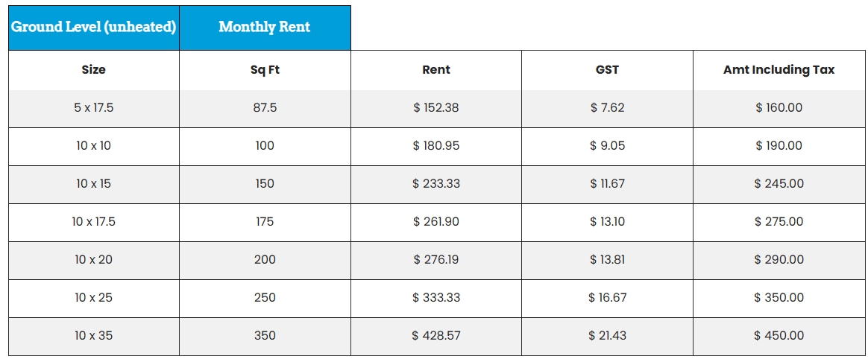
Task: Select the Sq Ft column header
Action: (x=264, y=70)
